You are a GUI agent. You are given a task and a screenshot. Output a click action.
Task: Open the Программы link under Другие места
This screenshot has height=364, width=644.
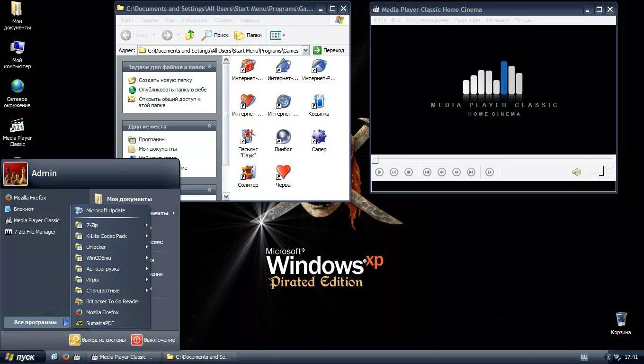pyautogui.click(x=152, y=139)
